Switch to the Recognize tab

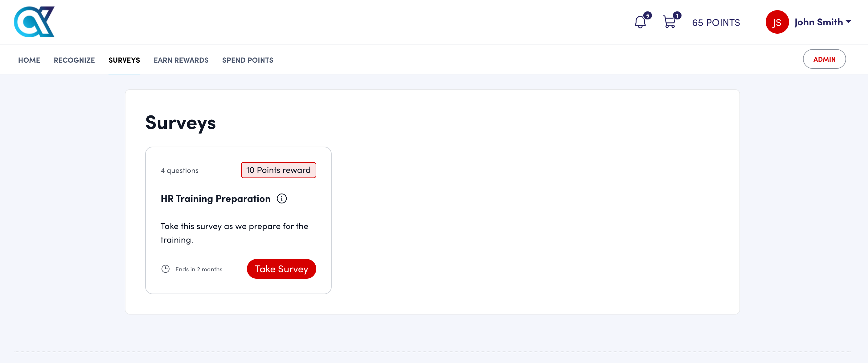point(74,60)
